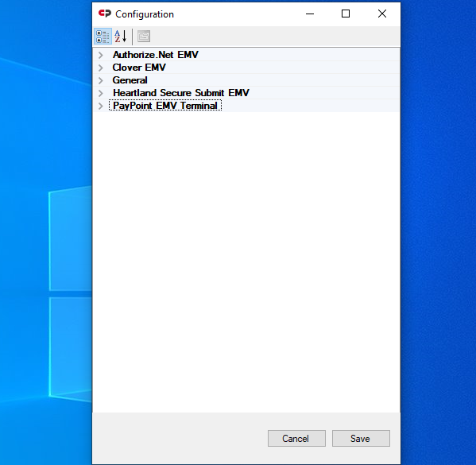This screenshot has height=465, width=476.
Task: Select the General category row
Action: [x=246, y=80]
